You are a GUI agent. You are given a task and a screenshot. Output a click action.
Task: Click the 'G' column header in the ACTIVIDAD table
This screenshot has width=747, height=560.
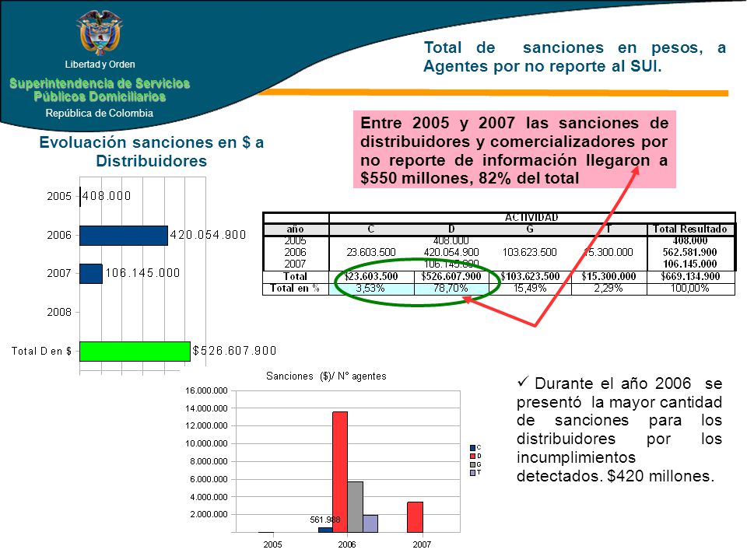pos(530,229)
